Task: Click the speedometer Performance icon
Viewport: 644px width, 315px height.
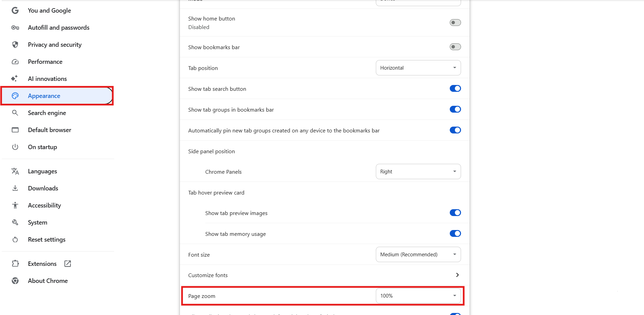Action: (x=15, y=62)
